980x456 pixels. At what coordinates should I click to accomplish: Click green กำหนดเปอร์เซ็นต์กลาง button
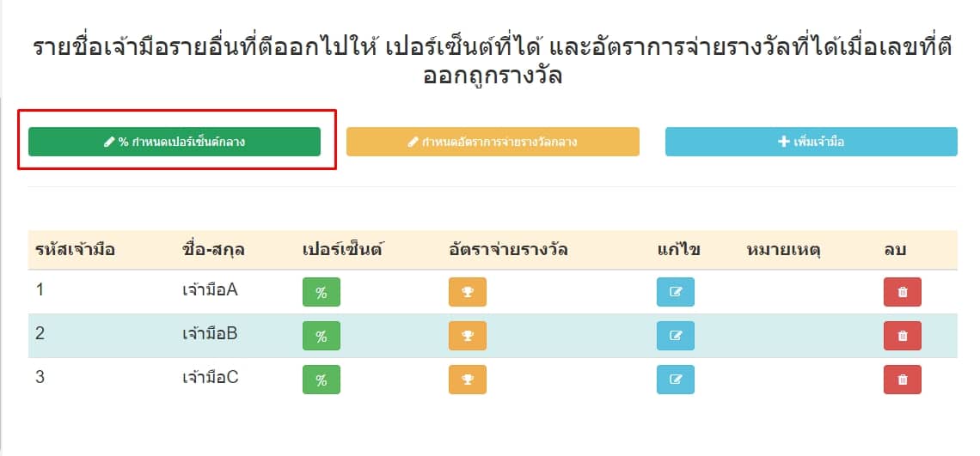click(175, 142)
